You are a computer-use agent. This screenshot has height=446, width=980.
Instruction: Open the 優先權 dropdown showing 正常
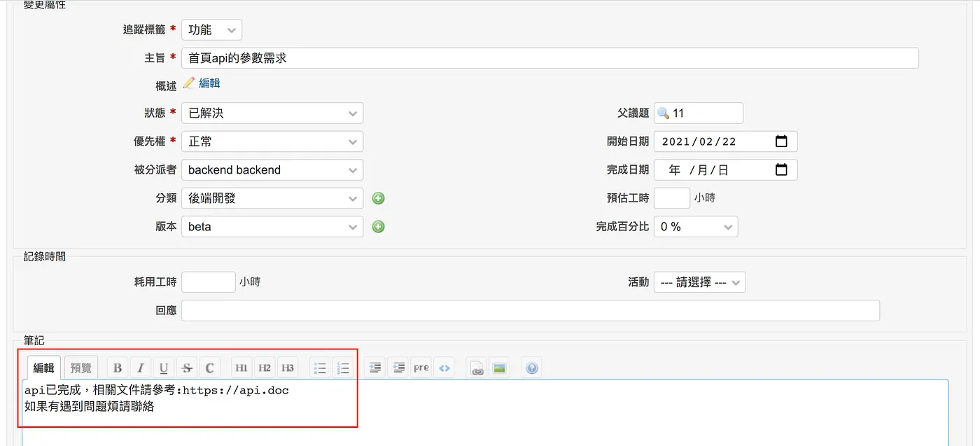point(272,141)
